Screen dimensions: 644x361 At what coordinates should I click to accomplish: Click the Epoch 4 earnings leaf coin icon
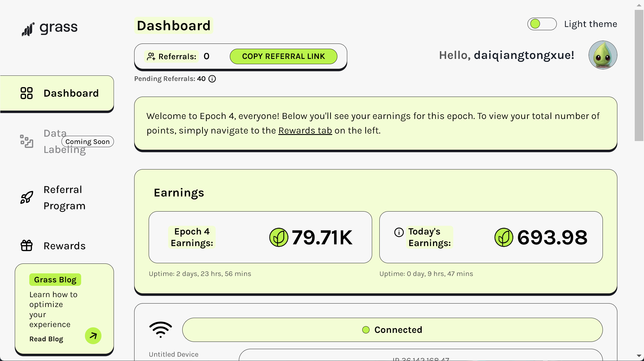(279, 237)
